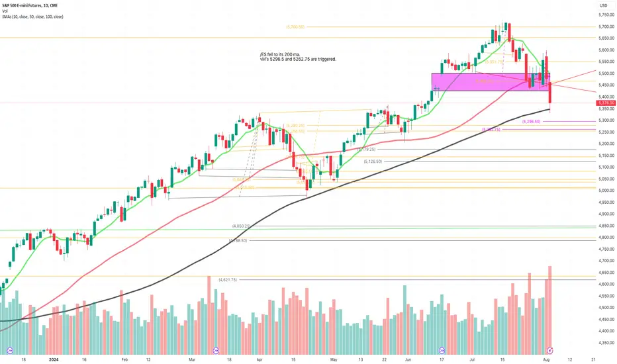The width and height of the screenshot is (617, 364).
Task: Click the contract roll icon near December 18
Action: [10, 349]
